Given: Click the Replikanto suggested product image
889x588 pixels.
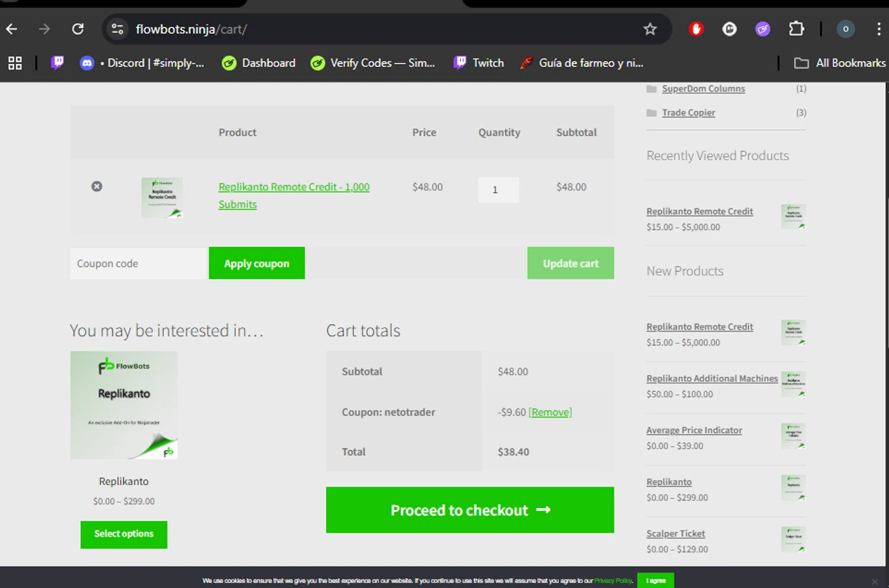Looking at the screenshot, I should (x=124, y=405).
